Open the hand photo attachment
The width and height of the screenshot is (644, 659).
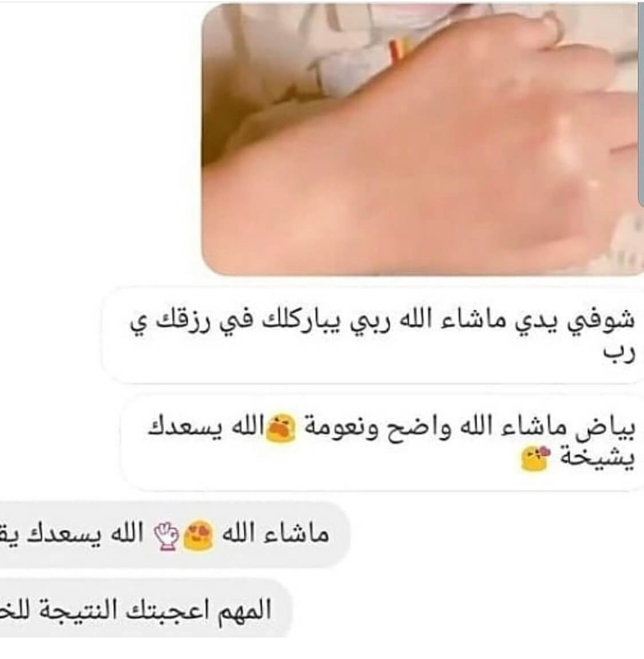point(422,139)
